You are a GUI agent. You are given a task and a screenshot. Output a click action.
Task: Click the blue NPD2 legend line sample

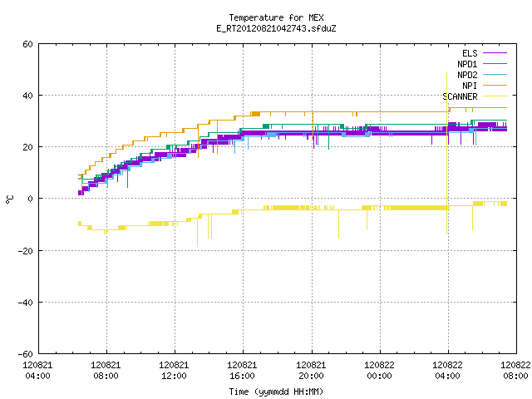(495, 74)
